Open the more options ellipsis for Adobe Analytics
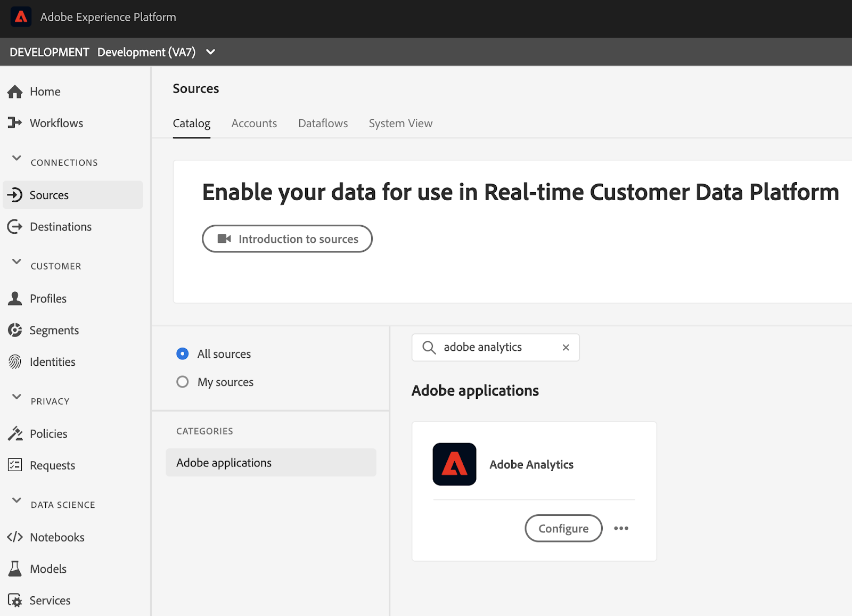Screen dimensions: 852x616 coord(621,528)
